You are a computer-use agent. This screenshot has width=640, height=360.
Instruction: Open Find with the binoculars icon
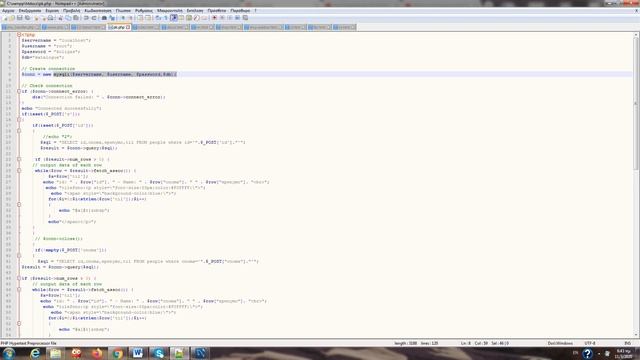(x=104, y=18)
